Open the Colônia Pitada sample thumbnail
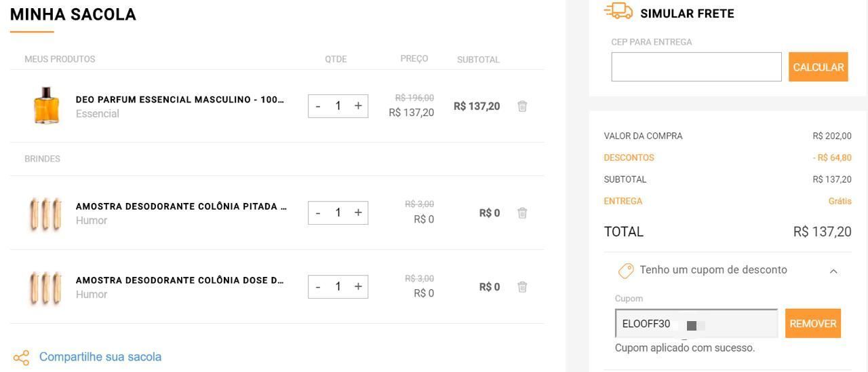Image resolution: width=868 pixels, height=372 pixels. pyautogui.click(x=45, y=214)
